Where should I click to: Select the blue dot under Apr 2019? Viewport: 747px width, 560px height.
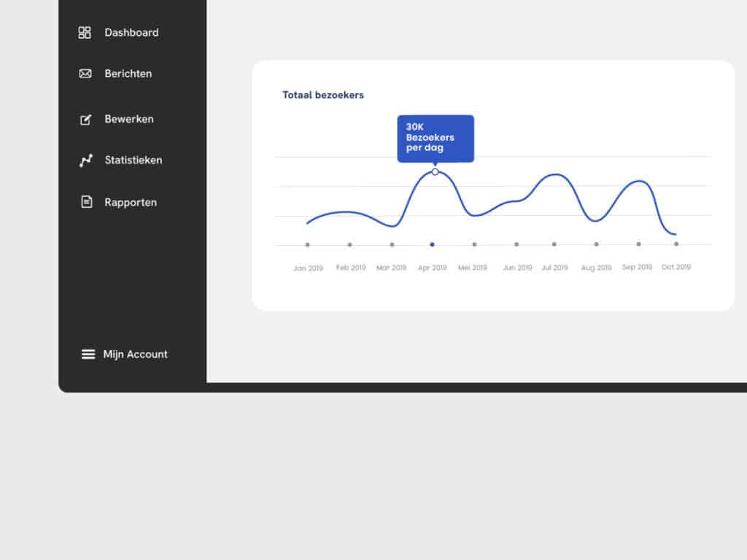coord(432,245)
